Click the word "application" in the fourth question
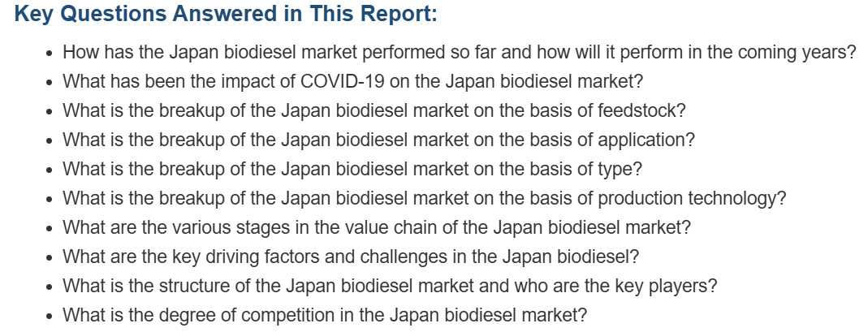 pos(646,140)
